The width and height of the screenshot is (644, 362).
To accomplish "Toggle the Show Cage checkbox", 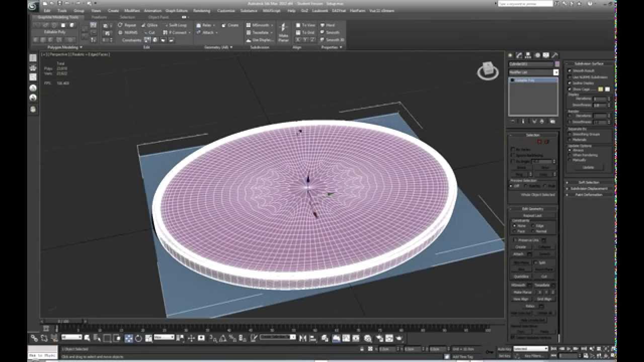I will click(570, 89).
